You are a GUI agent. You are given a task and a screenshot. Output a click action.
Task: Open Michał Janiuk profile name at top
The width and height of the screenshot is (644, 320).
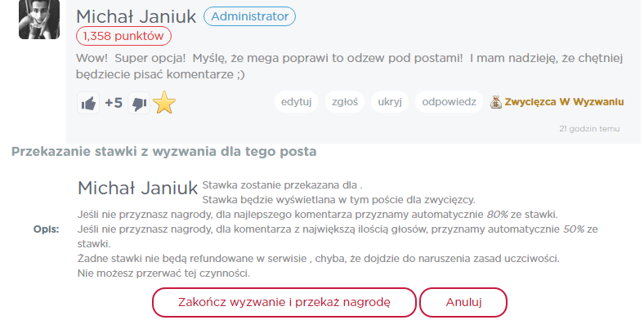[x=136, y=17]
